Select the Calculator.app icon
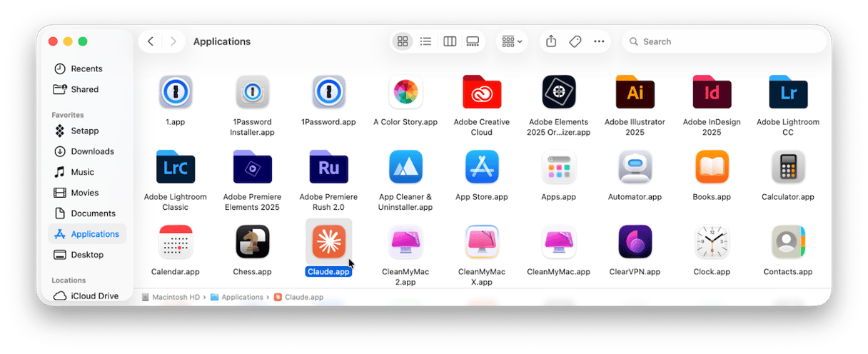Viewport: 868px width, 354px height. 788,167
